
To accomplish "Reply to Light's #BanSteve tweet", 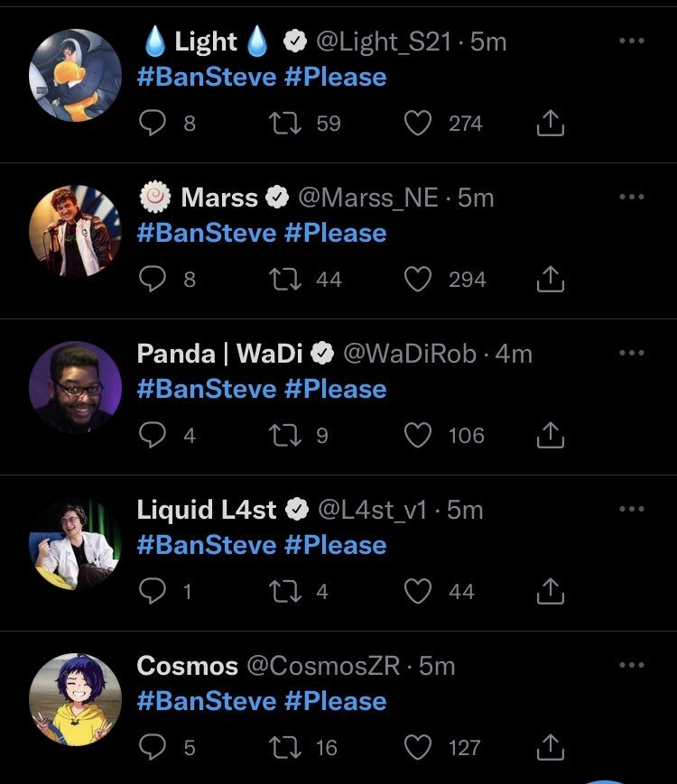I will [153, 124].
